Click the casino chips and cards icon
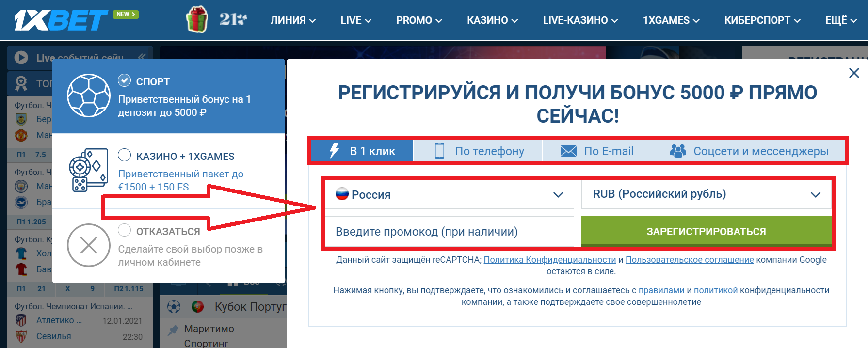Viewport: 868px width, 348px height. tap(88, 170)
